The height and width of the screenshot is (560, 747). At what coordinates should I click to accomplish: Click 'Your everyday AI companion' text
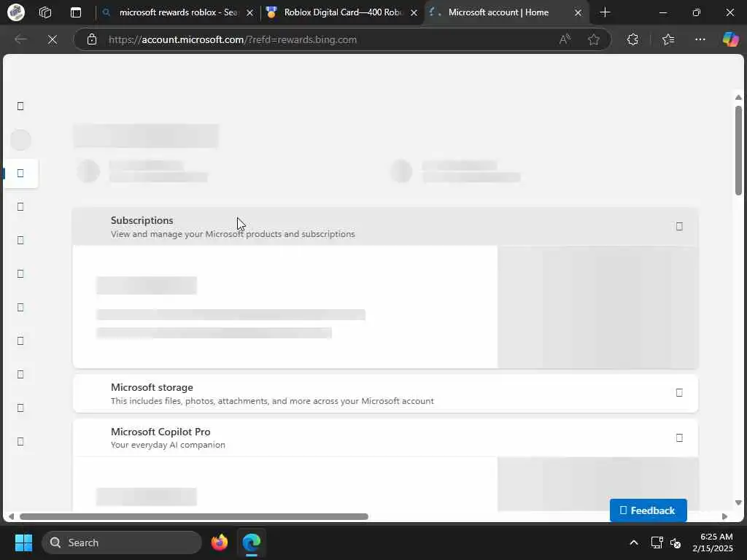pyautogui.click(x=168, y=445)
